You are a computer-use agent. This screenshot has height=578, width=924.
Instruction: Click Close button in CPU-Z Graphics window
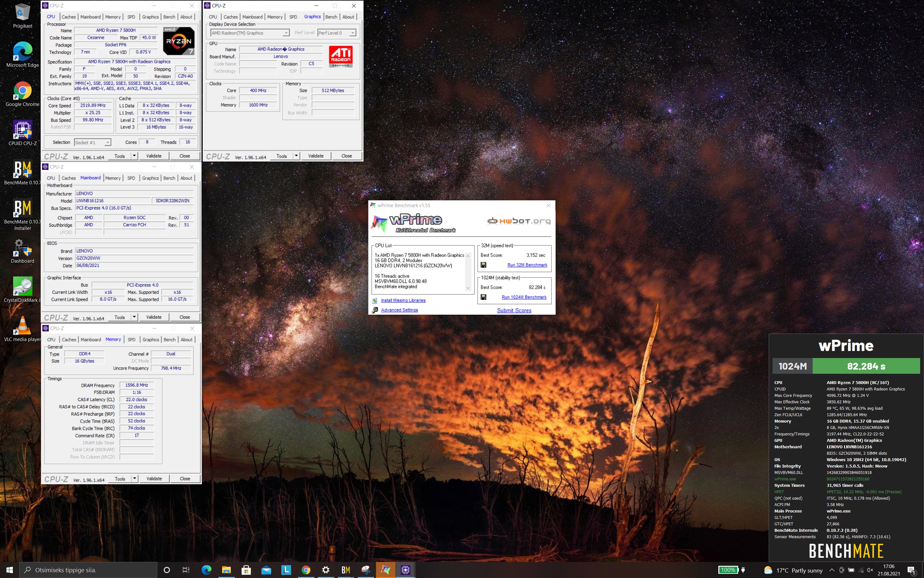tap(346, 156)
